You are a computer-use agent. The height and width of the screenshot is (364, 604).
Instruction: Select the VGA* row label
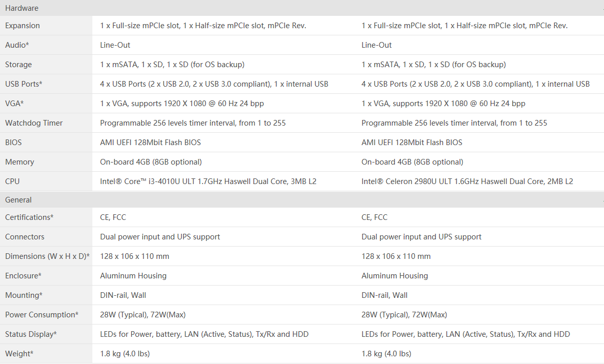(x=14, y=104)
